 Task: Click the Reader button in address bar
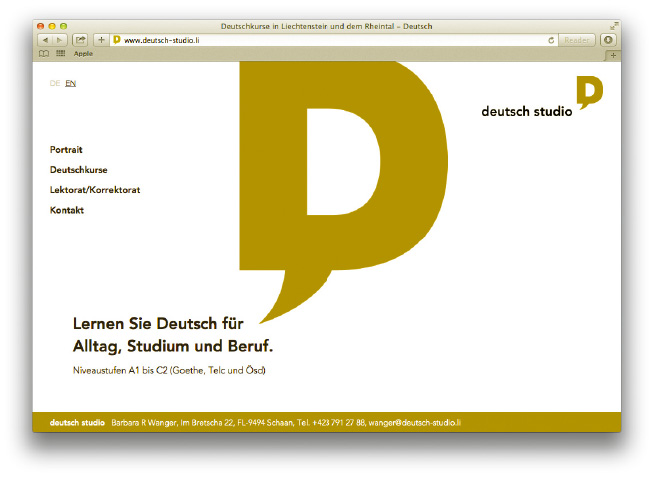pos(578,40)
